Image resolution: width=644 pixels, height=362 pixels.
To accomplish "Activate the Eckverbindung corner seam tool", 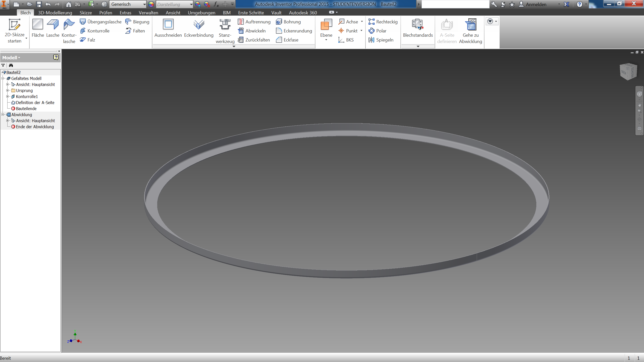I will point(199,28).
